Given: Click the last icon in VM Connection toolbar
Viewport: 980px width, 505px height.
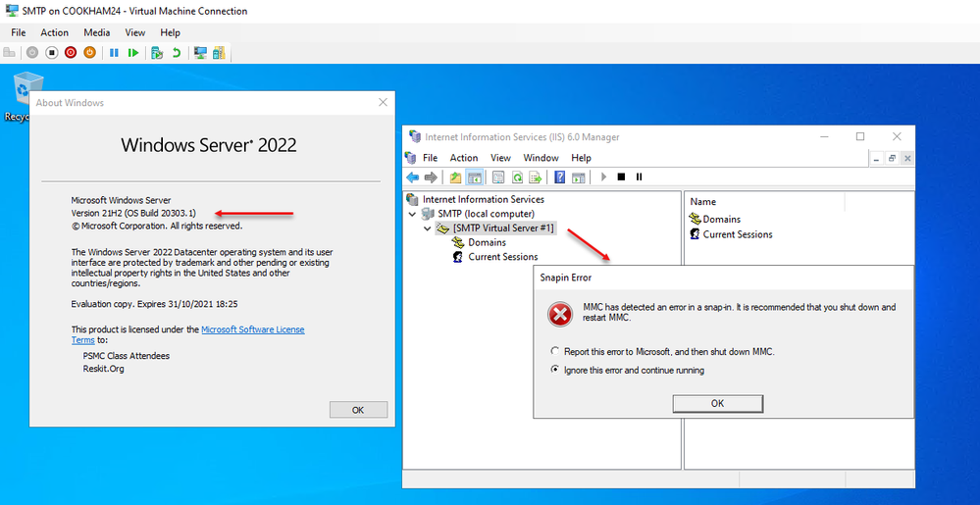Looking at the screenshot, I should click(218, 53).
